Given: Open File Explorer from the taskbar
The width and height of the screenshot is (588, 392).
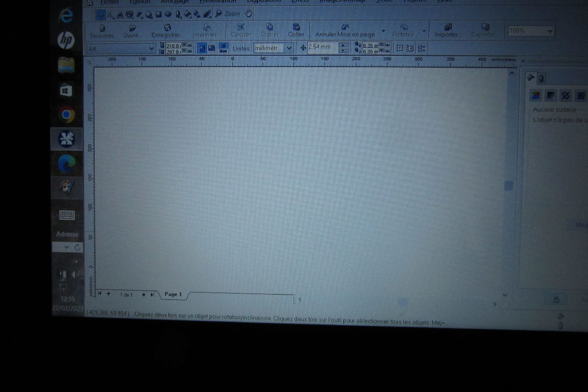Looking at the screenshot, I should pyautogui.click(x=66, y=65).
